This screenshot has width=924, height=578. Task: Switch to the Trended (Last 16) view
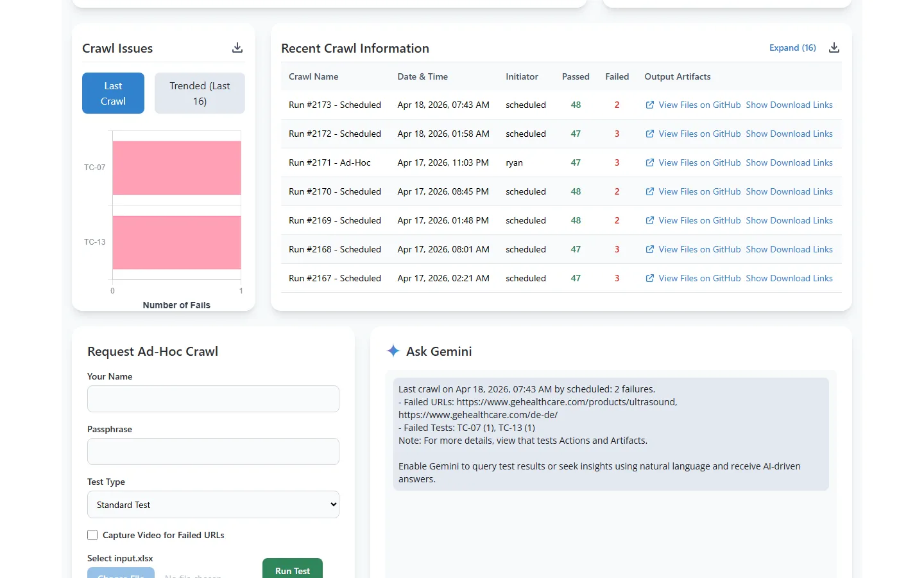200,92
